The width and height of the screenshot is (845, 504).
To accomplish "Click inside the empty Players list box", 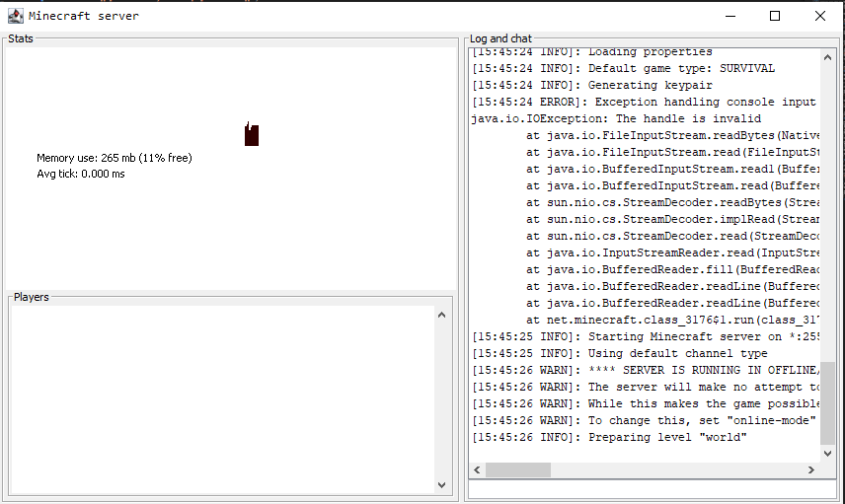I will [x=222, y=399].
